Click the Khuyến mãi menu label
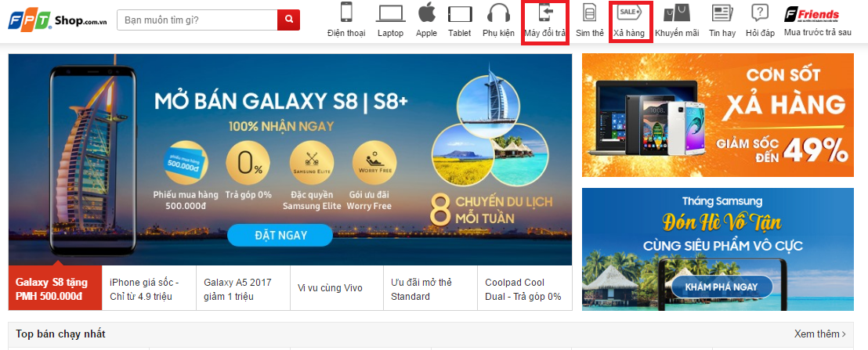This screenshot has width=868, height=350. click(x=677, y=33)
